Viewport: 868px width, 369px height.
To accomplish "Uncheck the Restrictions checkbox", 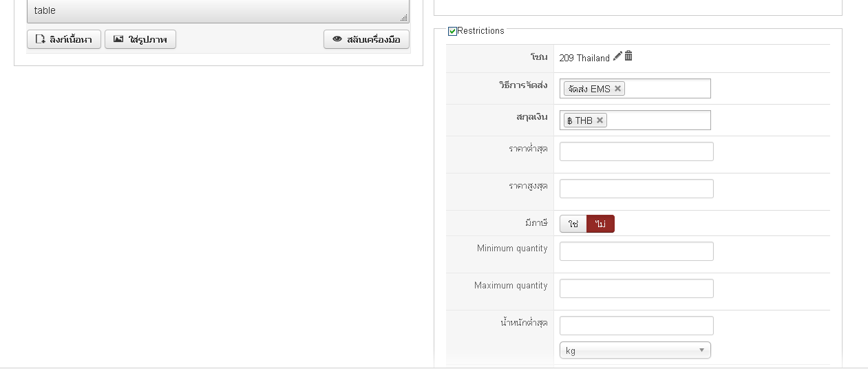I will 452,31.
